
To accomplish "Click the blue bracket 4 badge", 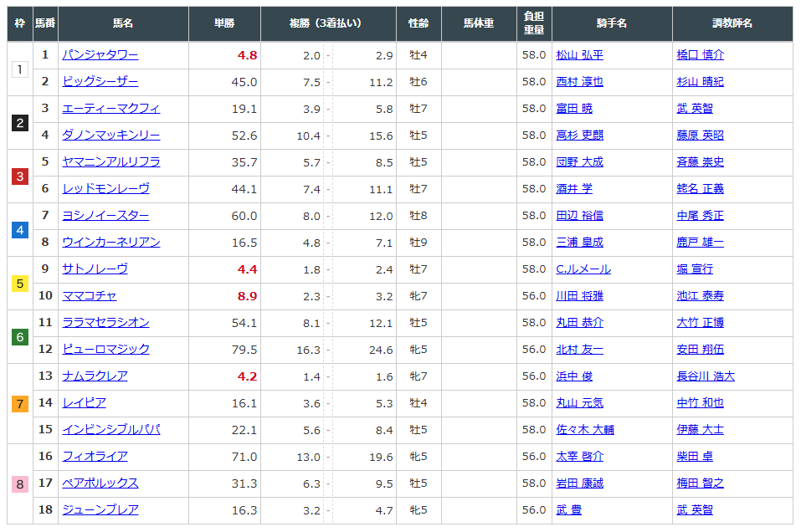I will [20, 229].
